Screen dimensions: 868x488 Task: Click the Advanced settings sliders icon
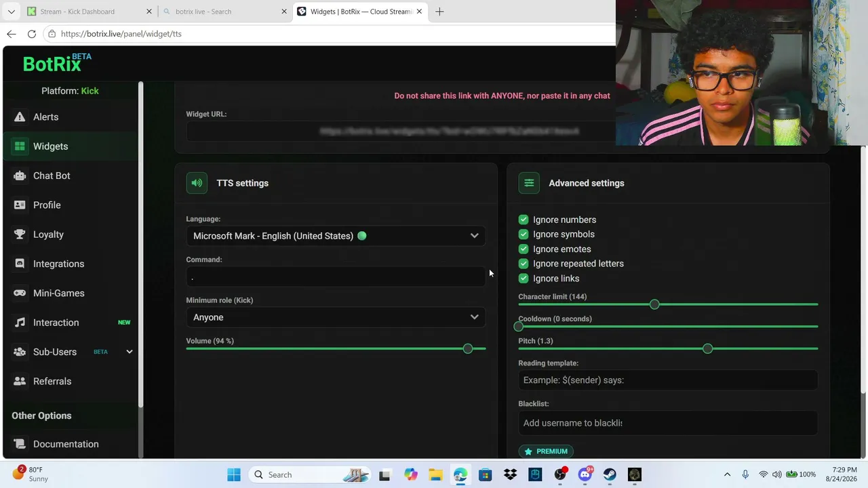point(529,183)
